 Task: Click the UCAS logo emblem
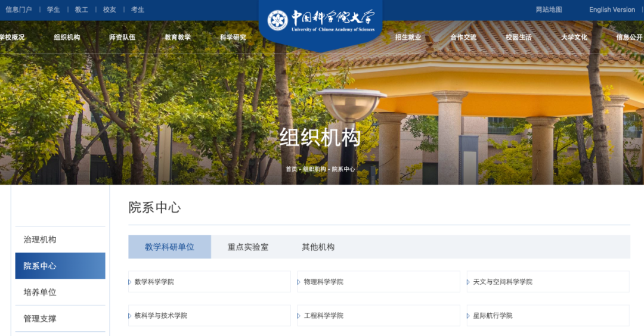click(277, 20)
